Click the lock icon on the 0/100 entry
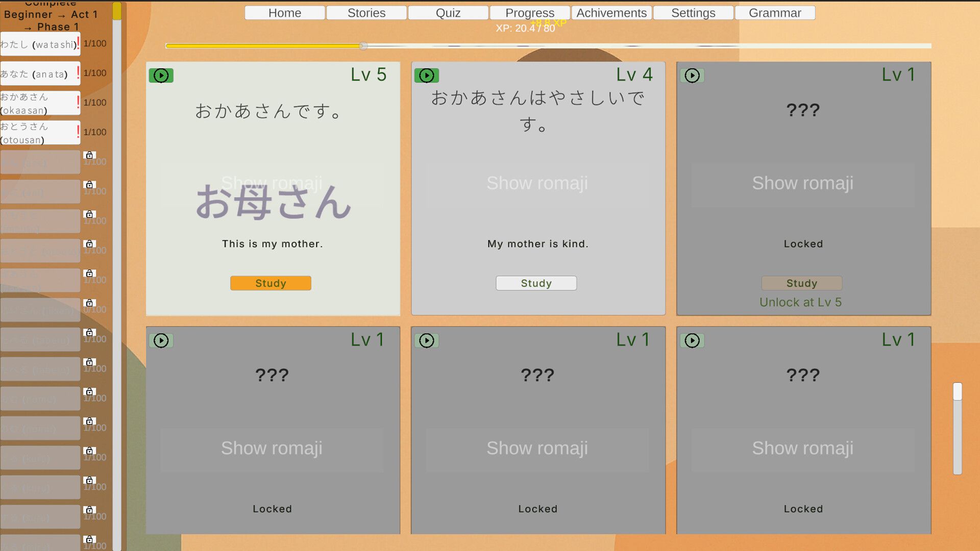The height and width of the screenshot is (551, 980). (x=89, y=303)
